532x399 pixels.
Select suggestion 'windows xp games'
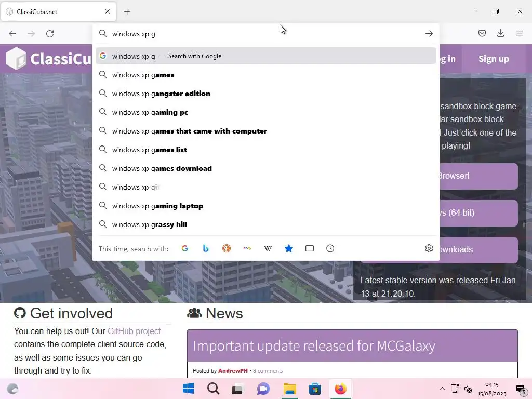click(266, 75)
